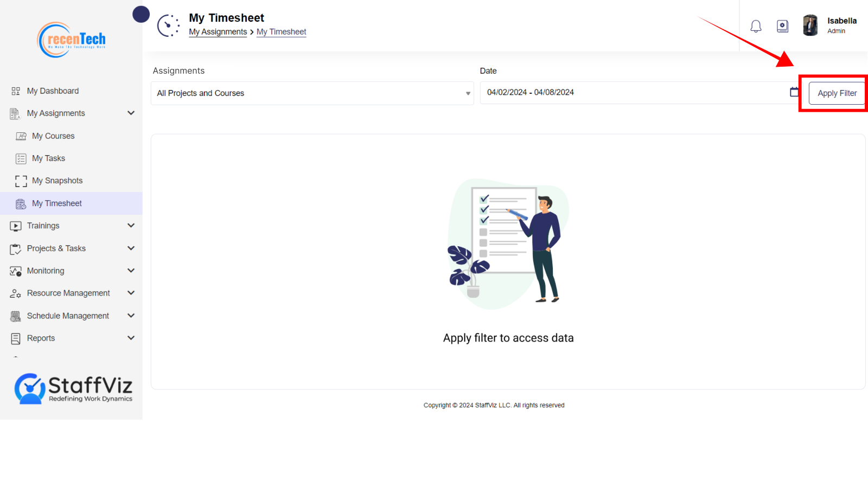The height and width of the screenshot is (487, 868).
Task: Click the Monitoring chart icon
Action: point(16,271)
